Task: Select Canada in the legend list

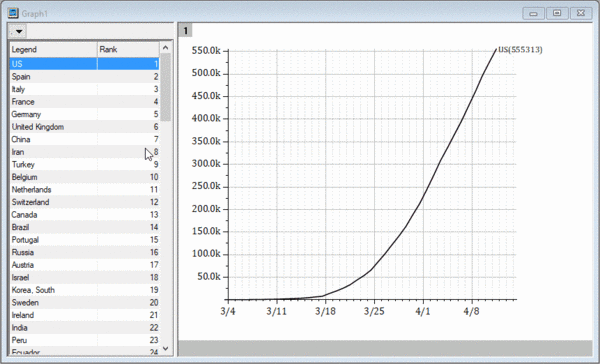Action: point(85,215)
